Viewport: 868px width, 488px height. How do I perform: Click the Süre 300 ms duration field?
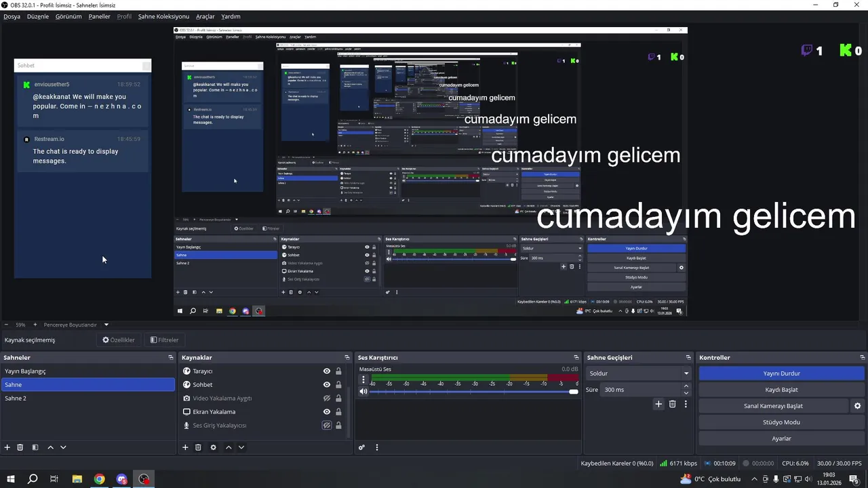click(641, 390)
